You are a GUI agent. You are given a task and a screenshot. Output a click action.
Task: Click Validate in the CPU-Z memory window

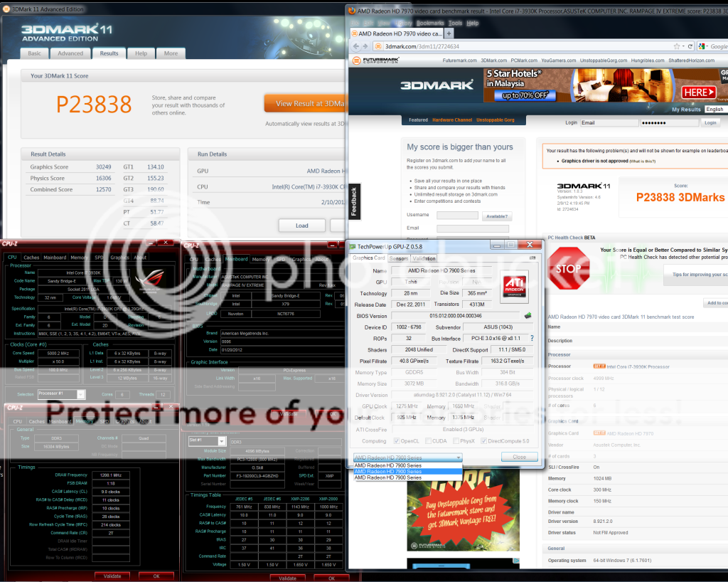click(112, 576)
